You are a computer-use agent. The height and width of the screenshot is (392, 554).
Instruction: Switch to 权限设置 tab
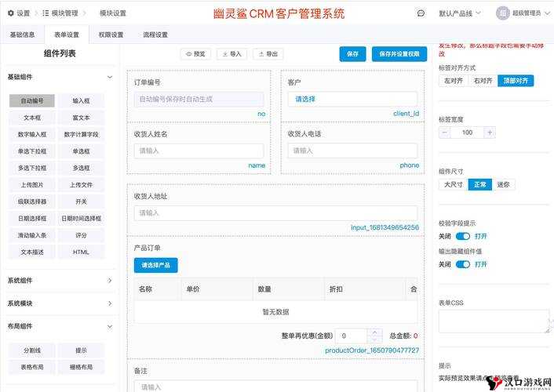(111, 34)
